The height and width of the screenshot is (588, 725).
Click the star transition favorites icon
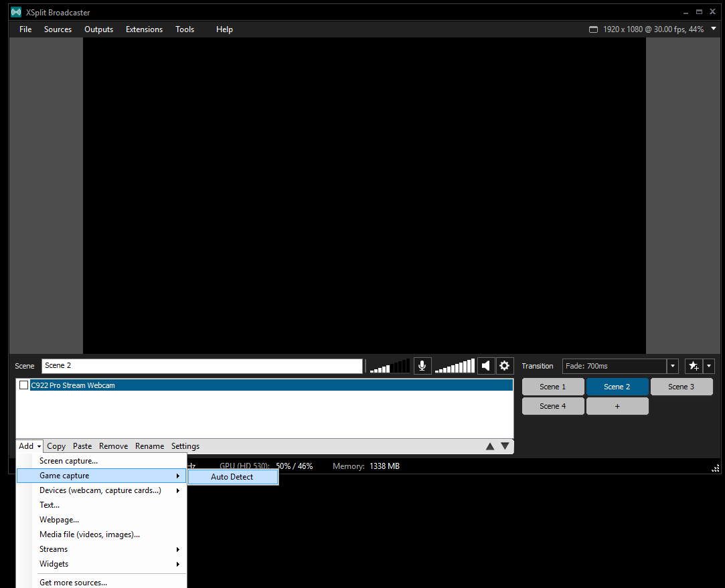click(694, 366)
